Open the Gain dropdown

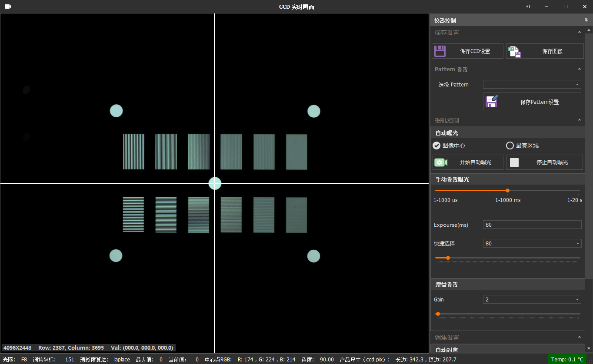pyautogui.click(x=532, y=299)
